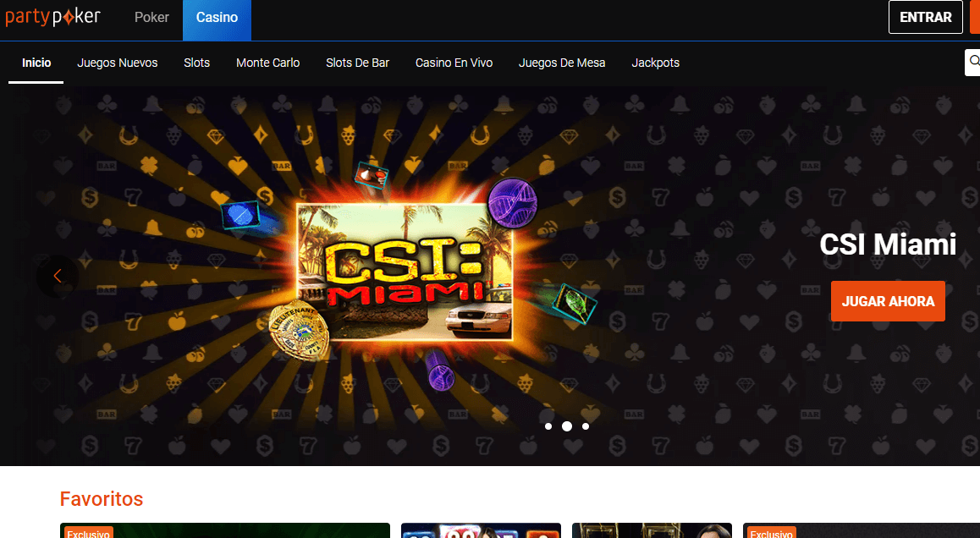Screen dimensions: 980x538
Task: Click the partypoker logo
Action: [x=52, y=17]
